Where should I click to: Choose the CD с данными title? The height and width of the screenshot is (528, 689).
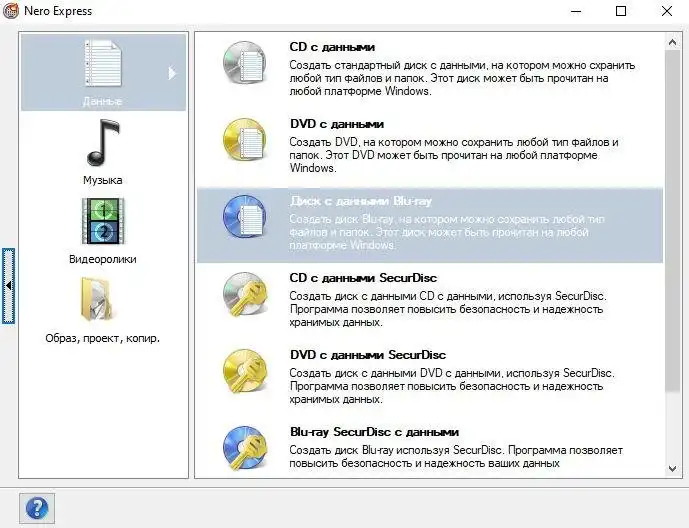332,47
